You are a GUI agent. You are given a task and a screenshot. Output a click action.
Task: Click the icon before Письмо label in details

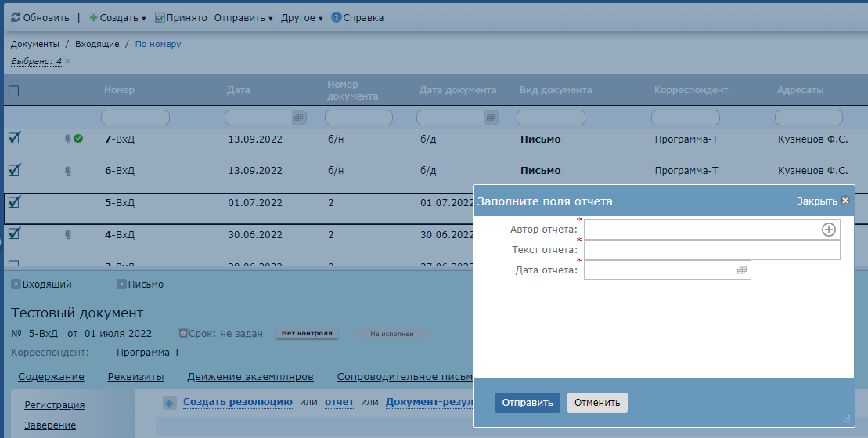(121, 284)
